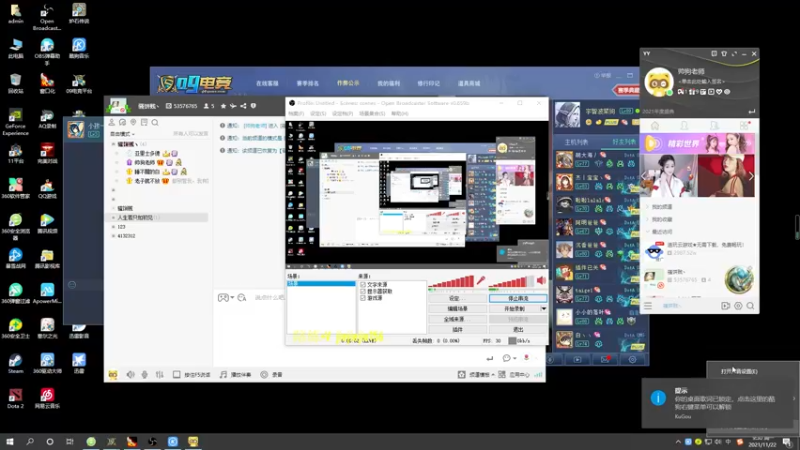The height and width of the screenshot is (450, 800).
Task: Click the Cortana circle on the taskbar
Action: pyautogui.click(x=49, y=441)
